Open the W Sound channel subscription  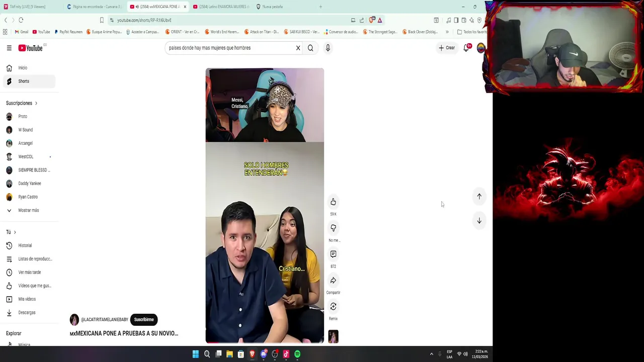tap(29, 130)
